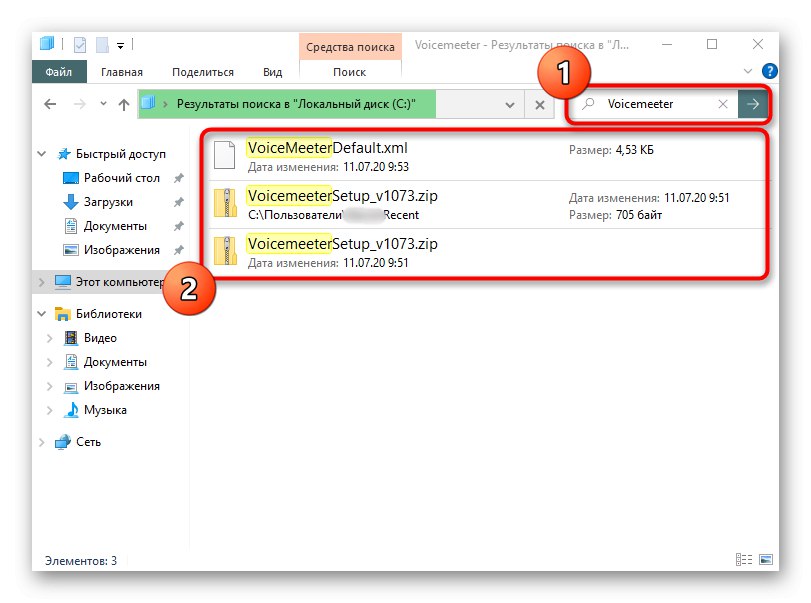This screenshot has width=811, height=603.
Task: Select VoicemeeterSetup_v1073.zip in Recent folder
Action: (486, 205)
